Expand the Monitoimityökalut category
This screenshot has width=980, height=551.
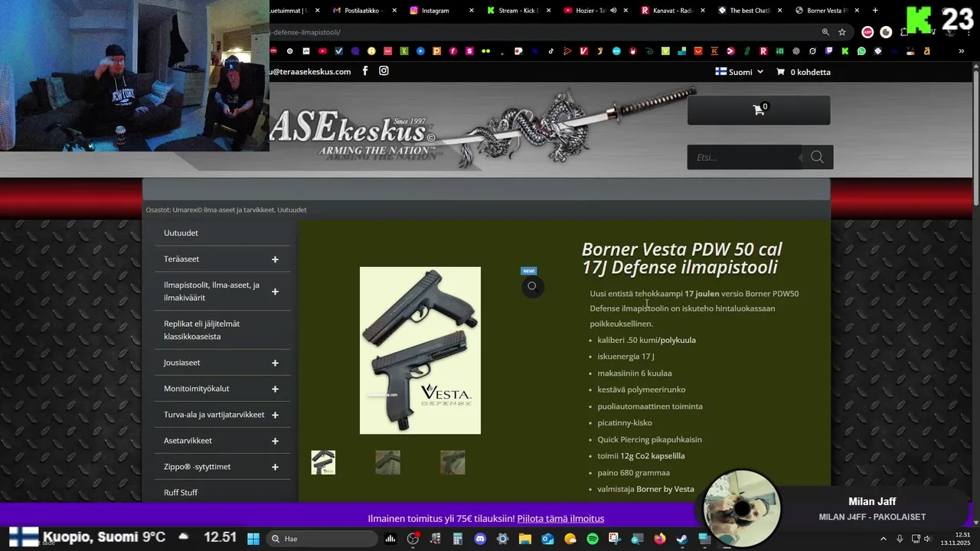[x=275, y=389]
